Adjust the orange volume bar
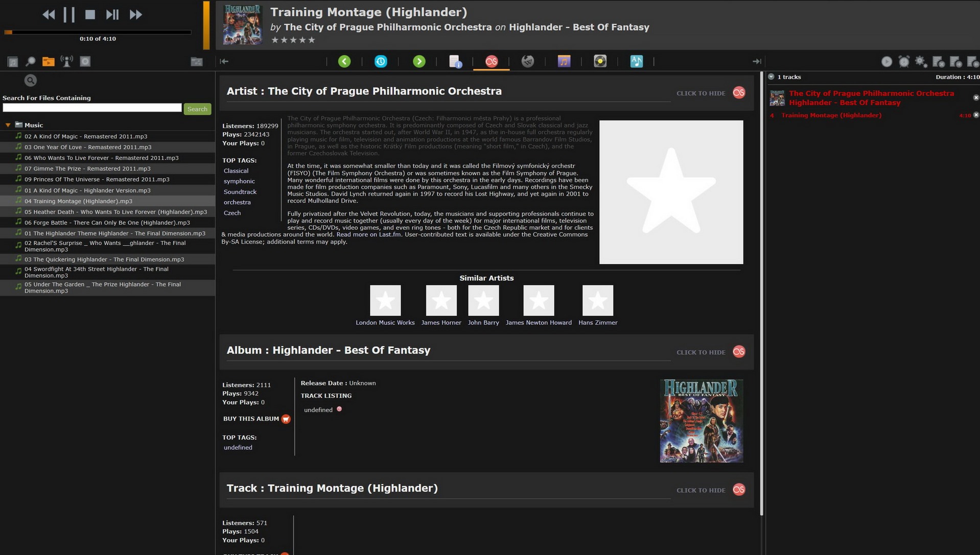Viewport: 980px width, 555px height. pyautogui.click(x=206, y=25)
